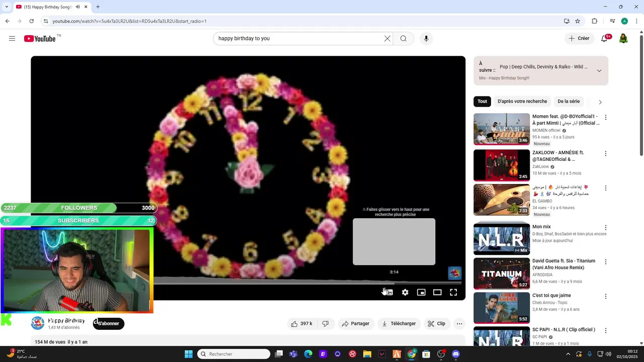Click the Créer button

point(579,39)
